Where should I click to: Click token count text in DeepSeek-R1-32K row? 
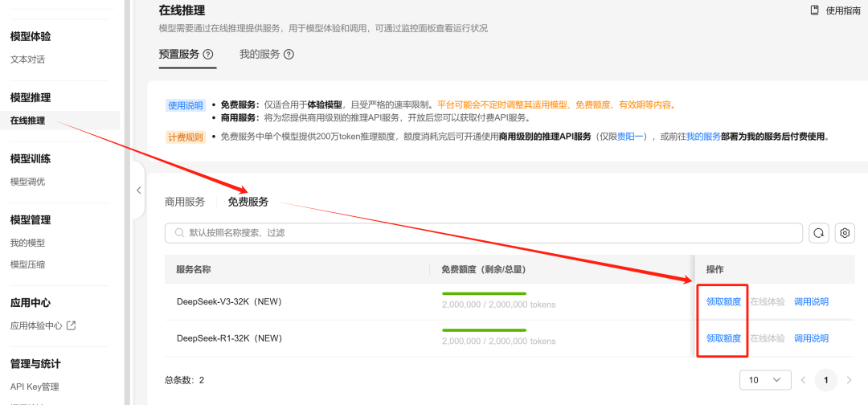pos(499,341)
